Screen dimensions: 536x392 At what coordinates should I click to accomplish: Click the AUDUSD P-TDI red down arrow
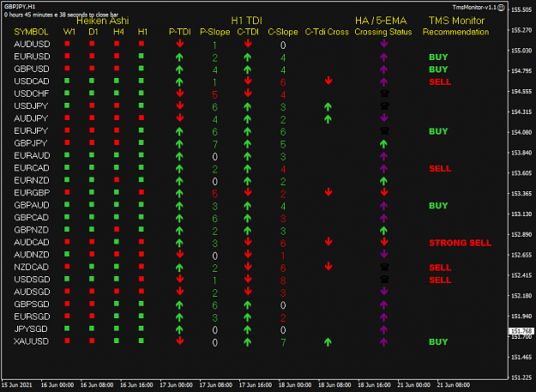click(180, 44)
